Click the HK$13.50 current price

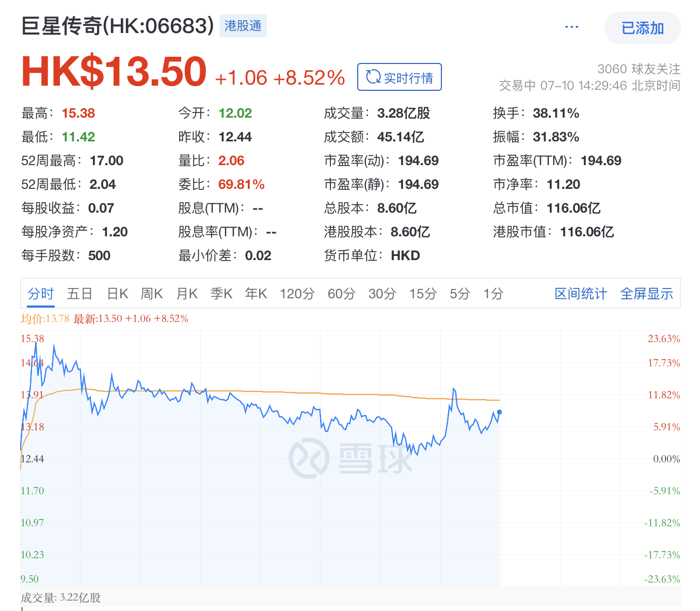(114, 71)
